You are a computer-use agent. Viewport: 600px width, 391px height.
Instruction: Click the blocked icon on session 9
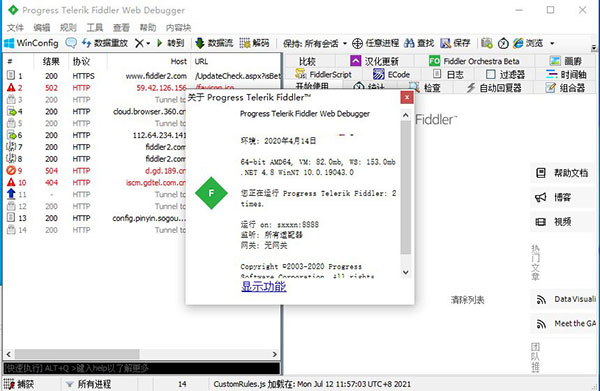(11, 171)
